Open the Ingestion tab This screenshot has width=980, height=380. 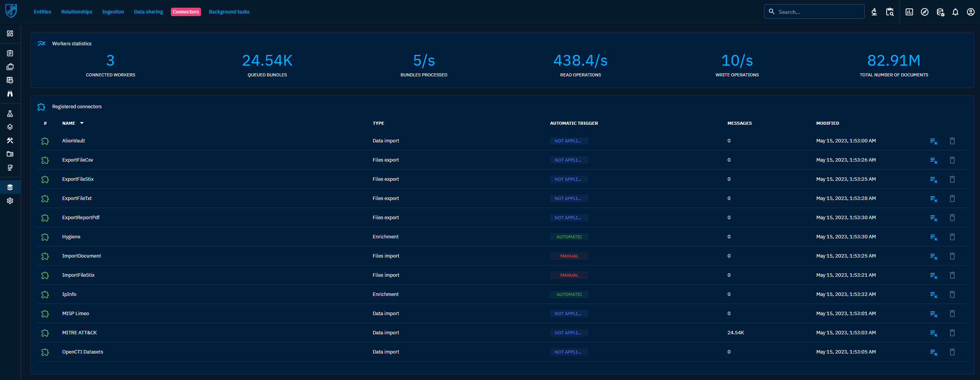pos(113,12)
